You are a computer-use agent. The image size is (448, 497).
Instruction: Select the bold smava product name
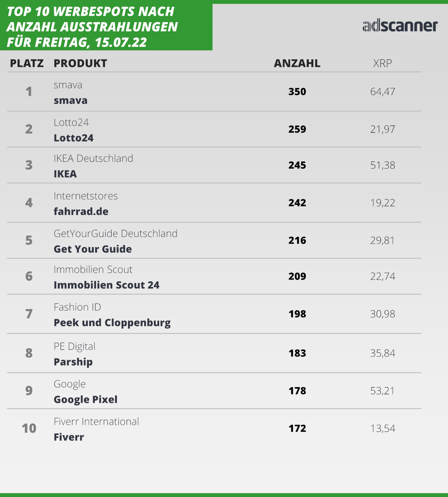71,101
